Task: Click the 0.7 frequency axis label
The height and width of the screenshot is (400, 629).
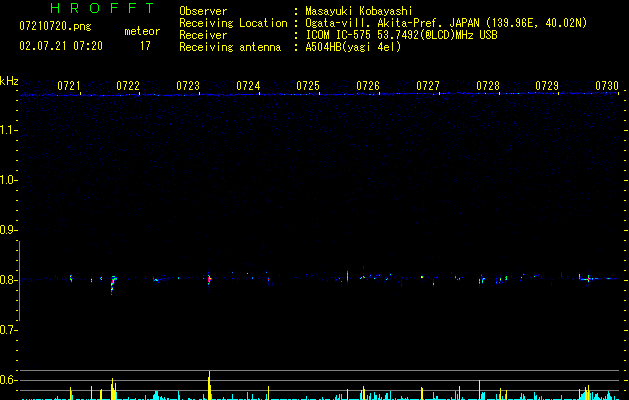Action: pyautogui.click(x=9, y=330)
